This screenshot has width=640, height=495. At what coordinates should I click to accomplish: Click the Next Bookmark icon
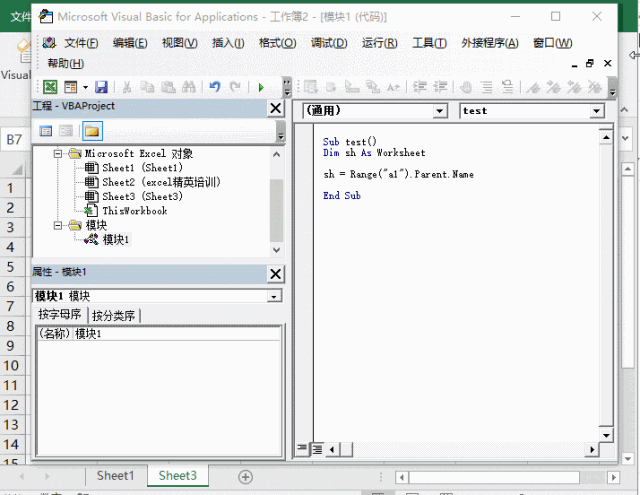[553, 87]
